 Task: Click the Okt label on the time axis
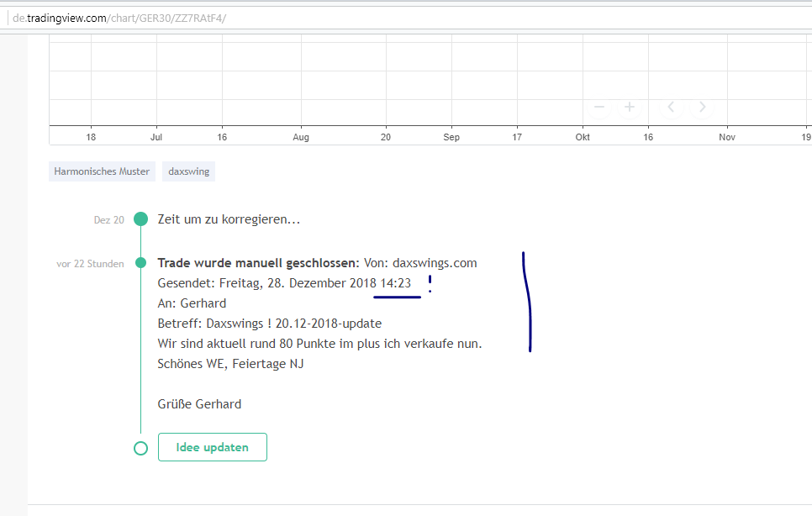click(x=583, y=136)
